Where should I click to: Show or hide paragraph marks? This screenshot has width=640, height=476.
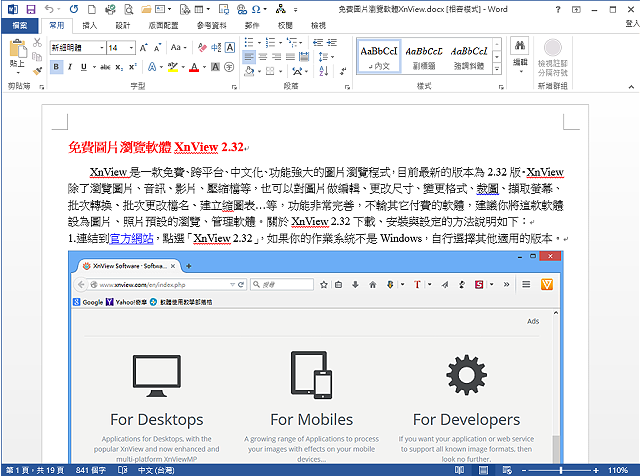tap(343, 71)
